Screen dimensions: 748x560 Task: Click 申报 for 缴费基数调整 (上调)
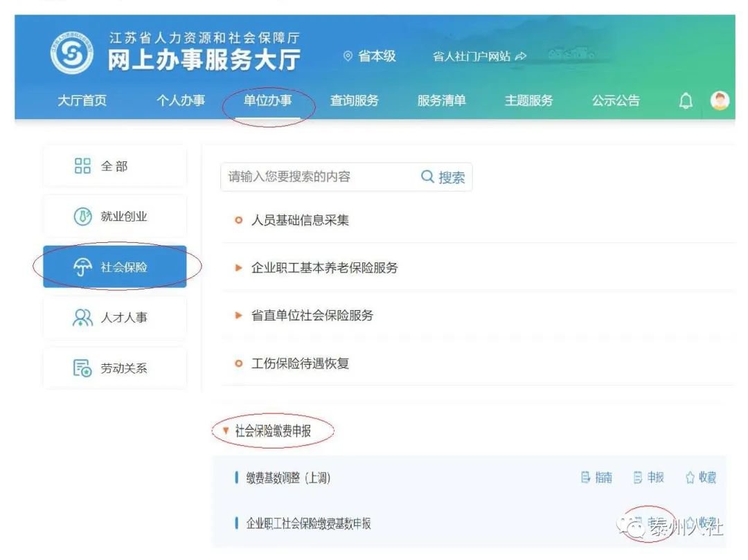pyautogui.click(x=648, y=478)
